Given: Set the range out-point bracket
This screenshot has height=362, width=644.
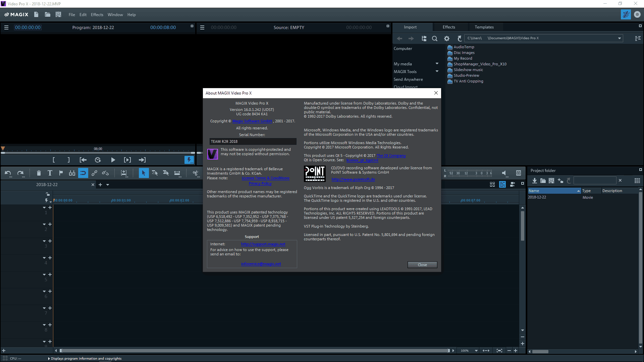Looking at the screenshot, I should pos(68,160).
